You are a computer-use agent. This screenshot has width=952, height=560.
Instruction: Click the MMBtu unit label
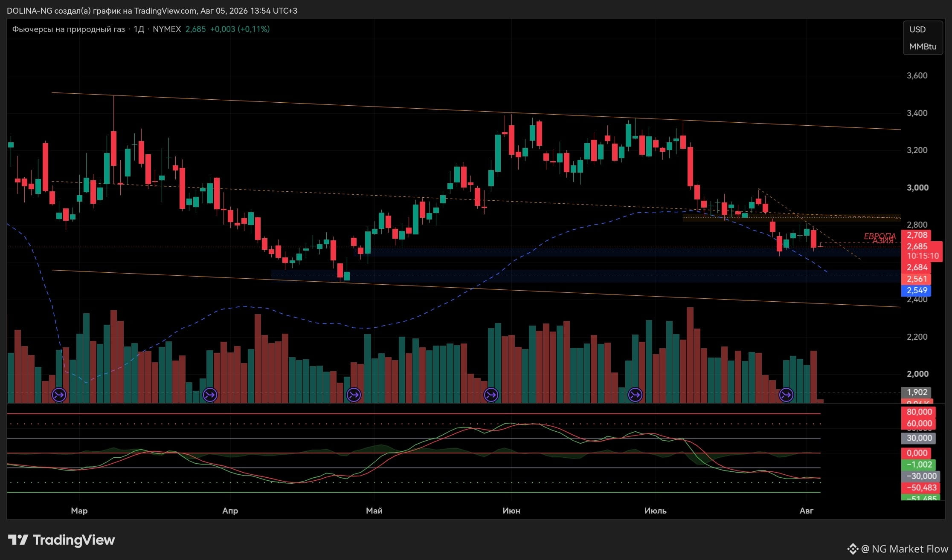923,46
